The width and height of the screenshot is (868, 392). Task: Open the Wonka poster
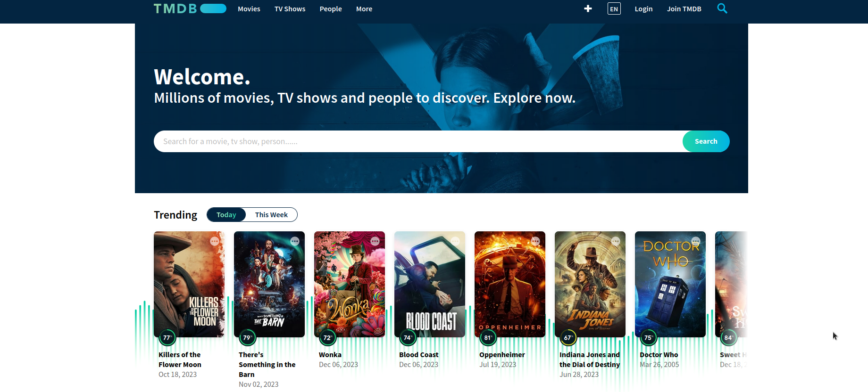pyautogui.click(x=350, y=284)
